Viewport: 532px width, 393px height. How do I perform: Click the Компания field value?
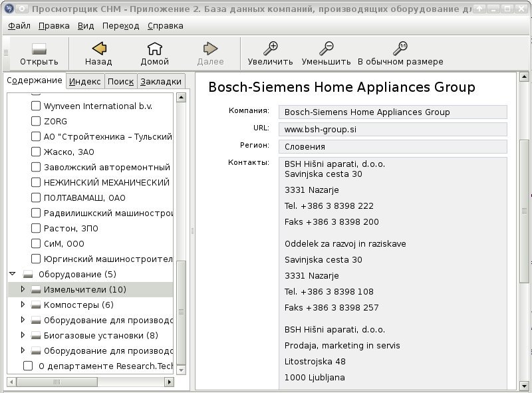(x=392, y=112)
